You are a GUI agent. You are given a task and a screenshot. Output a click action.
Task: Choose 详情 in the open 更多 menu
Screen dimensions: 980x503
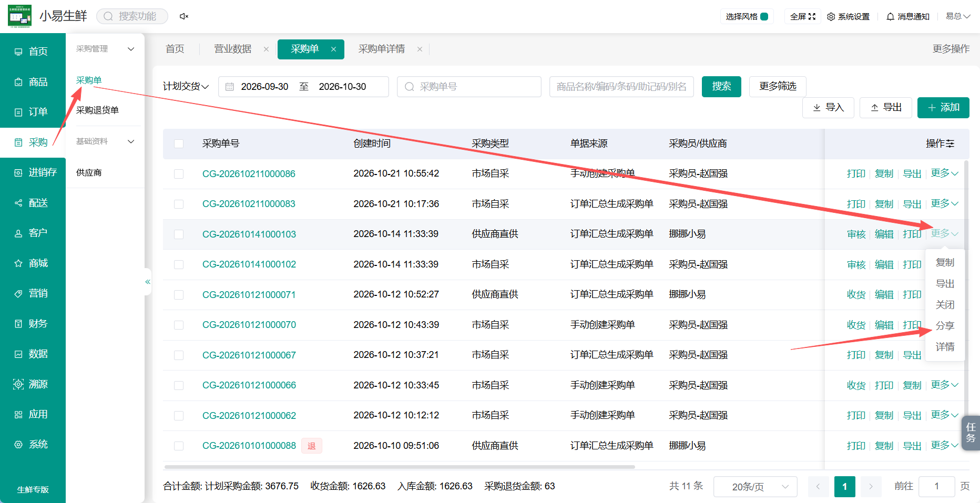pos(945,347)
